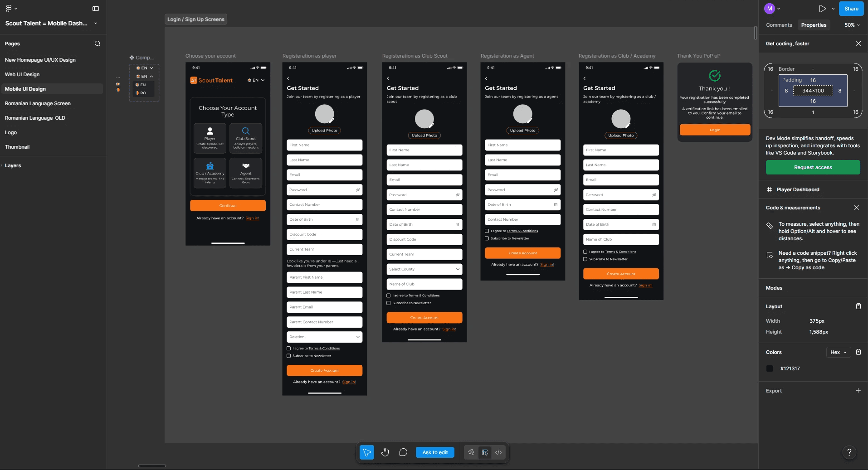The height and width of the screenshot is (470, 868).
Task: Check Subscribe to Newsletter in Club Scout form
Action: [389, 303]
